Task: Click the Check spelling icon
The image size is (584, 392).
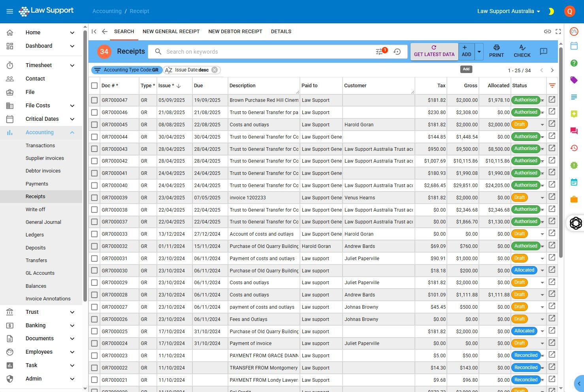Action: pos(522,51)
